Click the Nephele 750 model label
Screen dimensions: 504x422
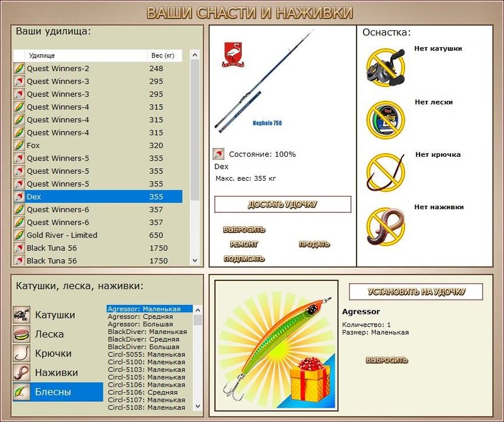267,123
